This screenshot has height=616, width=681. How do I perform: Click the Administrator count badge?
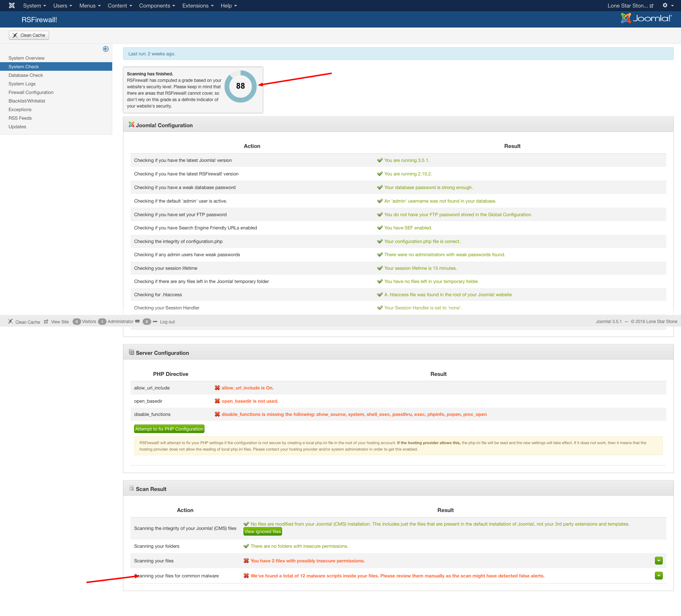click(x=102, y=322)
